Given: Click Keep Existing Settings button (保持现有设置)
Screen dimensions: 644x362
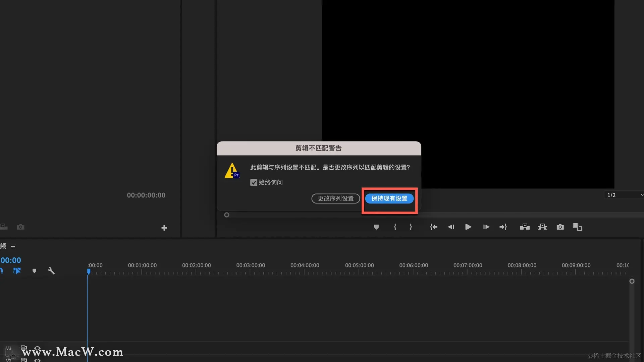Looking at the screenshot, I should pyautogui.click(x=389, y=198).
